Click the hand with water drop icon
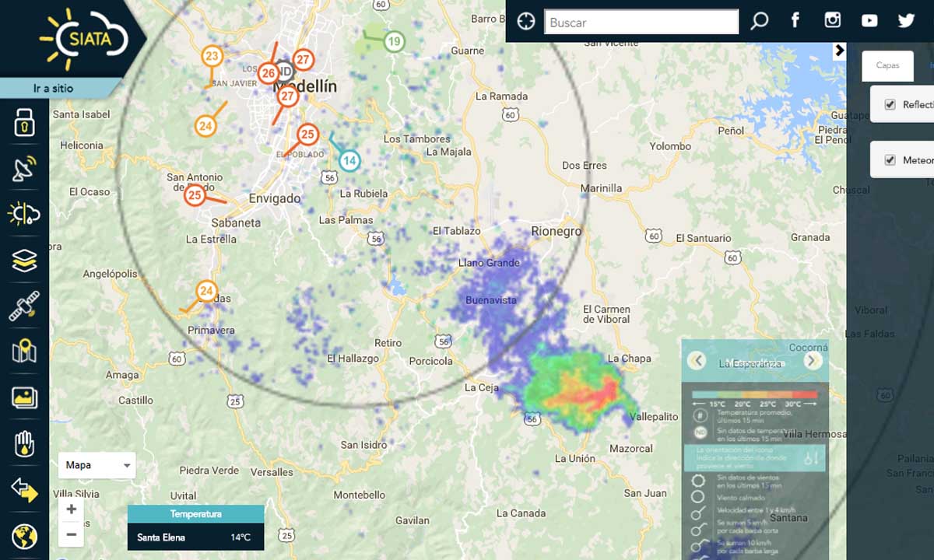934x560 pixels. coord(24,444)
